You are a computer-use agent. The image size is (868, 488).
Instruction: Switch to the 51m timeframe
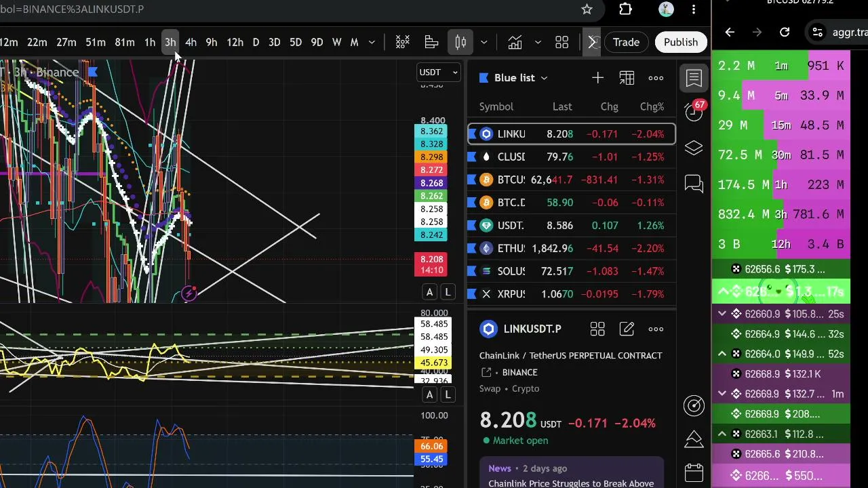[96, 43]
